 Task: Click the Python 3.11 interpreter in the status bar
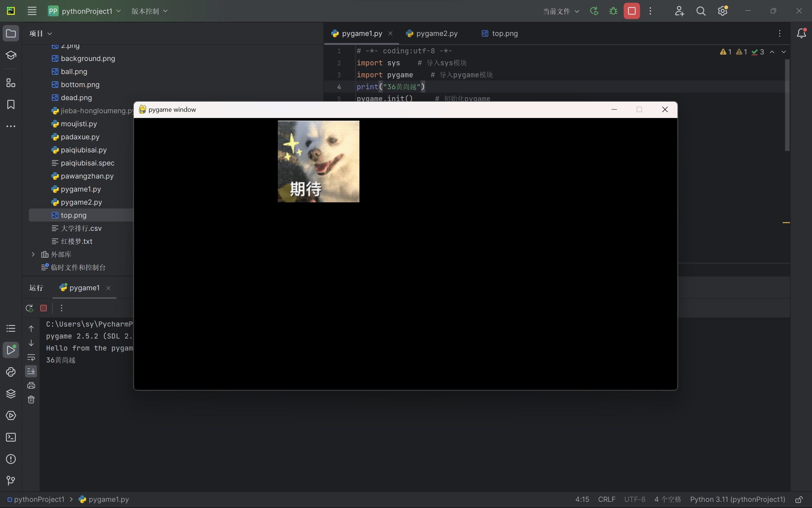pyautogui.click(x=737, y=500)
